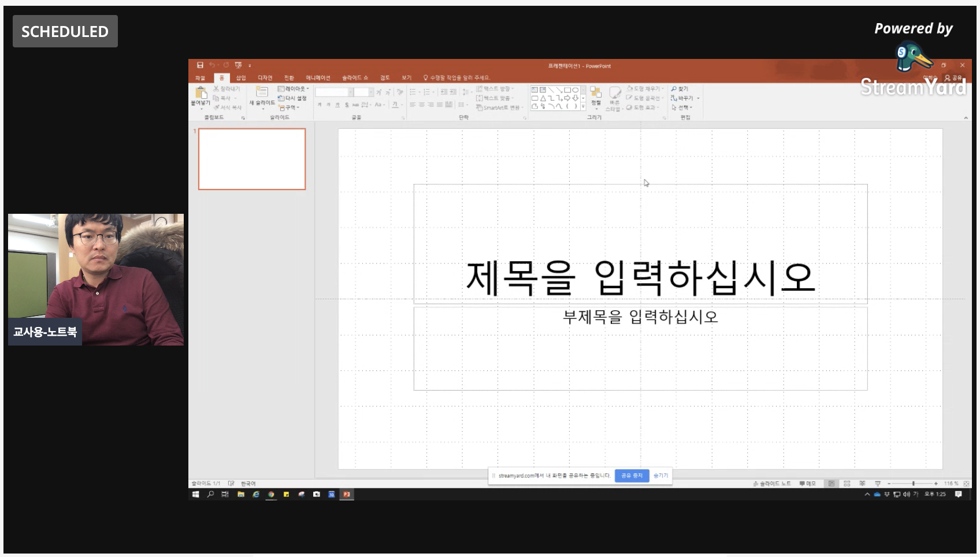The height and width of the screenshot is (557, 980).
Task: Open the 레이아웃 (Layout) dropdown
Action: 294,89
